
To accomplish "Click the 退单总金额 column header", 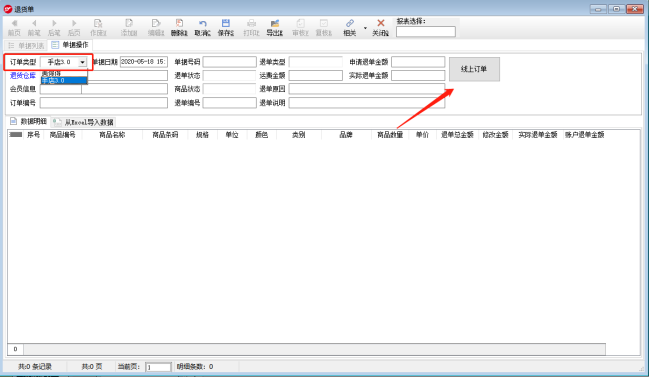I will (457, 135).
